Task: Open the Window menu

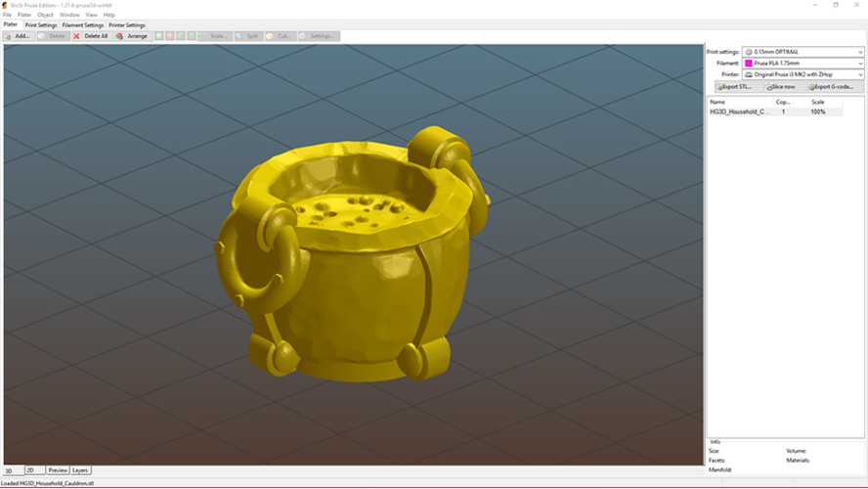Action: [69, 15]
